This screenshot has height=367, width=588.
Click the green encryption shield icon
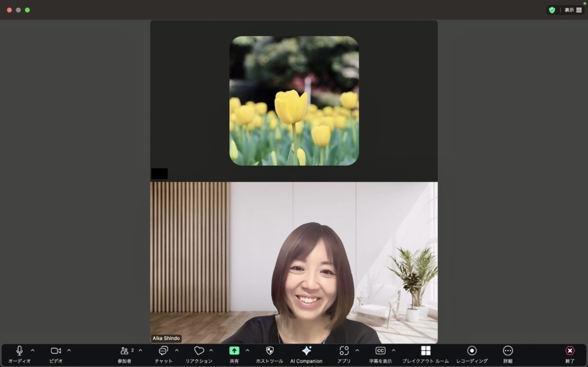(552, 10)
